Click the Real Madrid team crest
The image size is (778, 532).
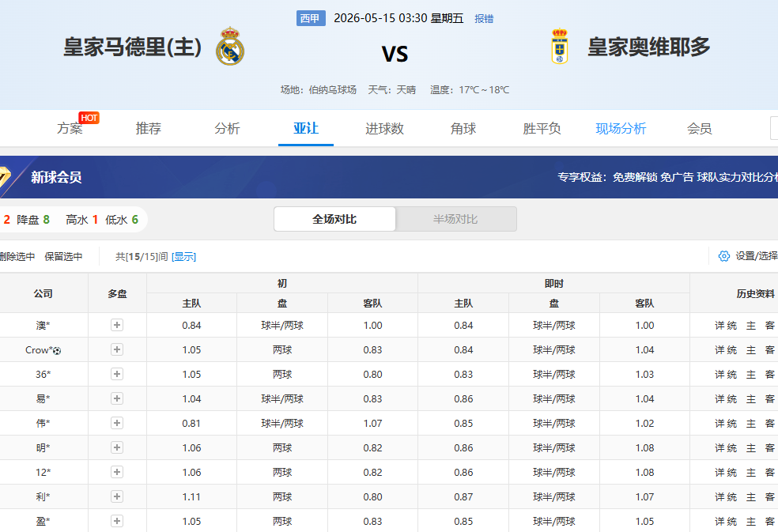click(230, 47)
